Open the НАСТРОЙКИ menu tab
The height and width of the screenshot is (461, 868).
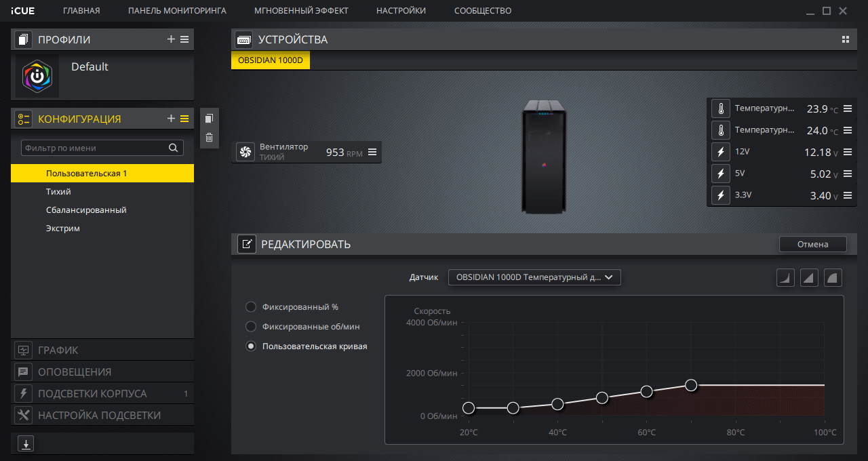tap(401, 11)
